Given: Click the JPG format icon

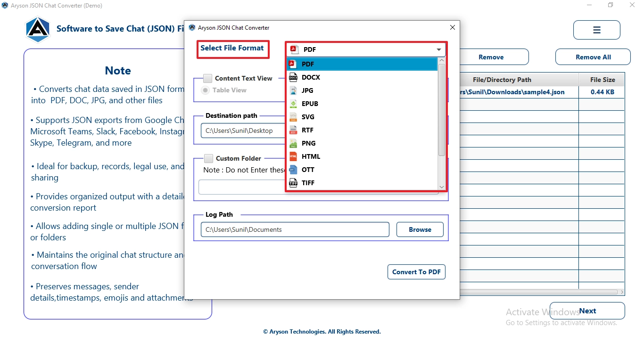Looking at the screenshot, I should [x=293, y=90].
